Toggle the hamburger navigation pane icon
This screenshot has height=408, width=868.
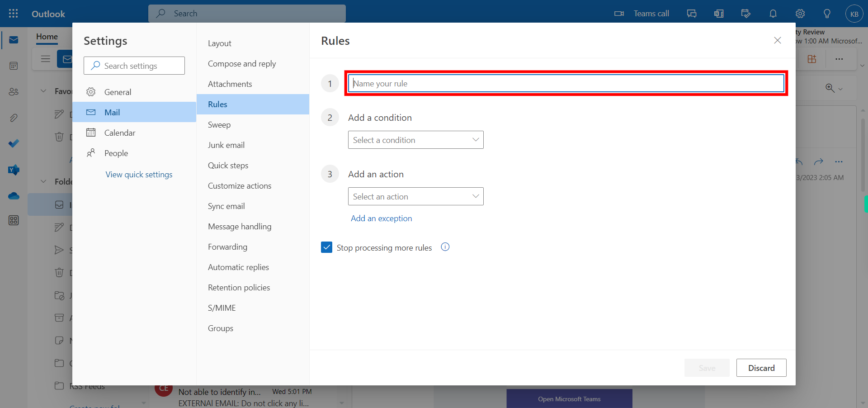click(x=45, y=59)
